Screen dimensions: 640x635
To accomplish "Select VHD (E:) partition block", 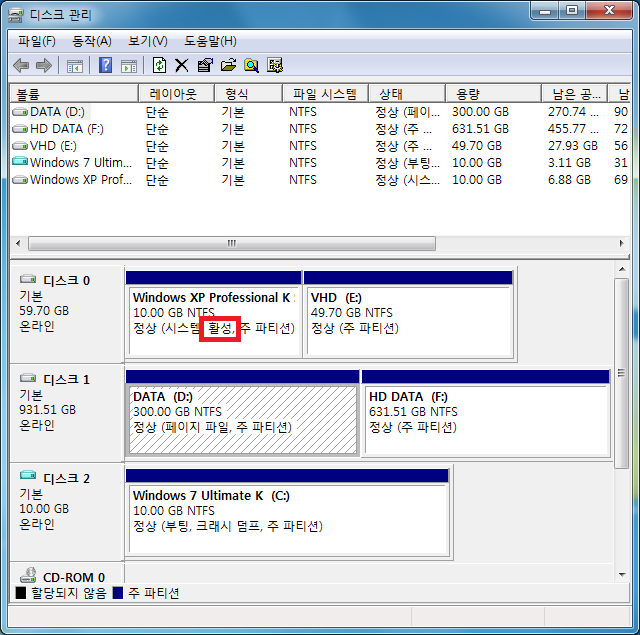I will point(409,315).
